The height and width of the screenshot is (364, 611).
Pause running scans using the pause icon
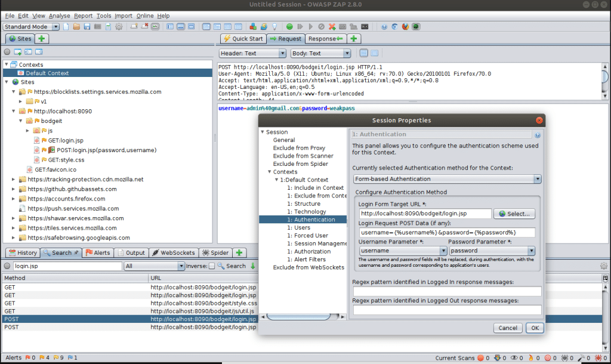300,26
